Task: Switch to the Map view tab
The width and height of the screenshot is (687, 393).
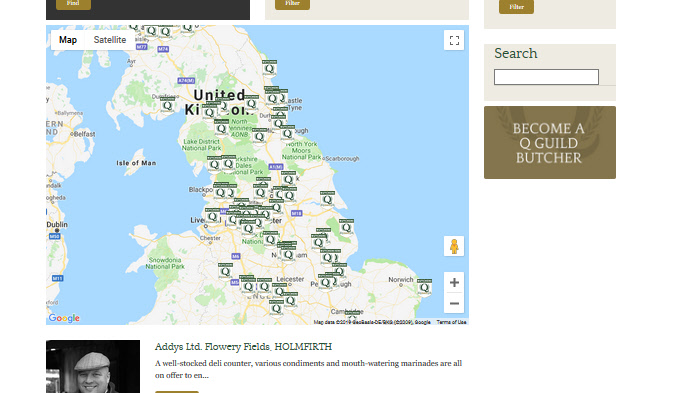Action: (x=68, y=40)
